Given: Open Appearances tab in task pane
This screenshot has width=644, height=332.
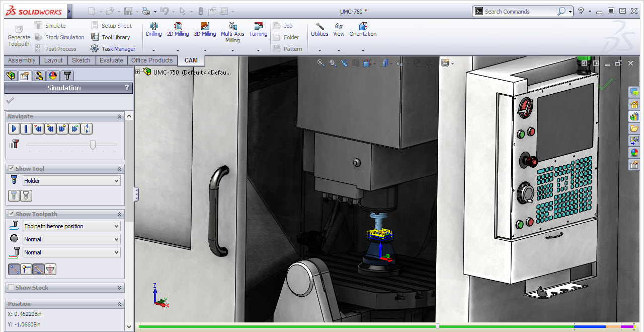Looking at the screenshot, I should click(634, 153).
